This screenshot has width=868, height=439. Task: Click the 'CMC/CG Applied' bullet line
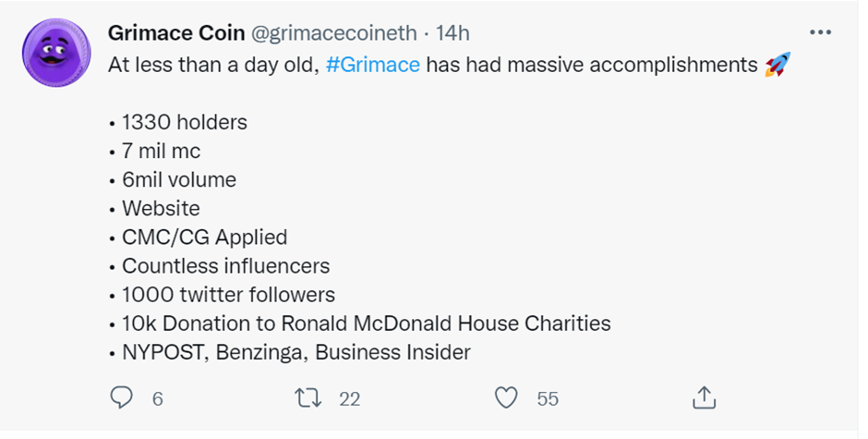point(199,238)
